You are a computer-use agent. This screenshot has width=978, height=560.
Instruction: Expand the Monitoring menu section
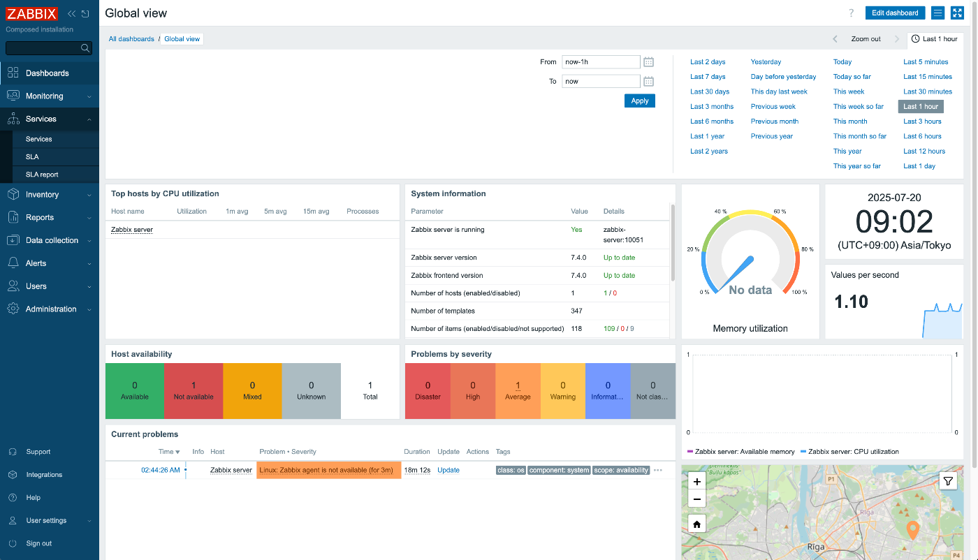click(89, 96)
